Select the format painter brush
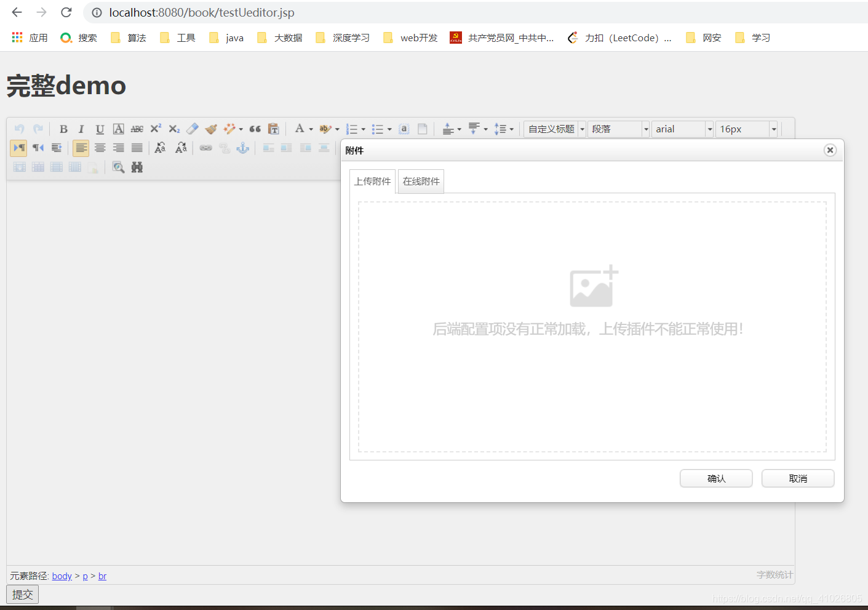This screenshot has width=868, height=610. pos(211,129)
